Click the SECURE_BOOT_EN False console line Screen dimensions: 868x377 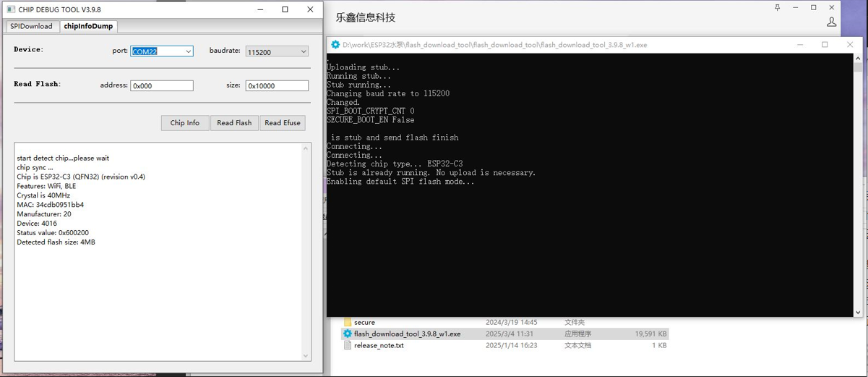click(371, 120)
